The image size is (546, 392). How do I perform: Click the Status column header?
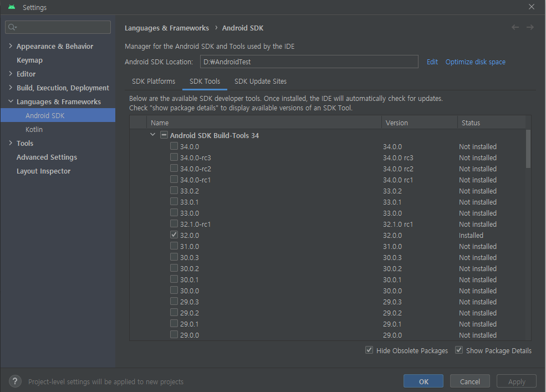[x=492, y=123]
